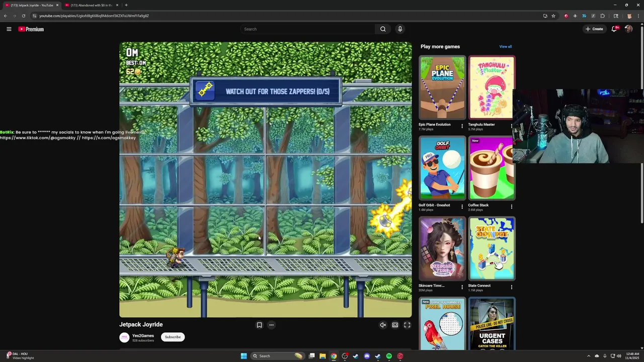Open Golf Orbit - Oneshot thumbnail
644x362 pixels.
(x=442, y=168)
